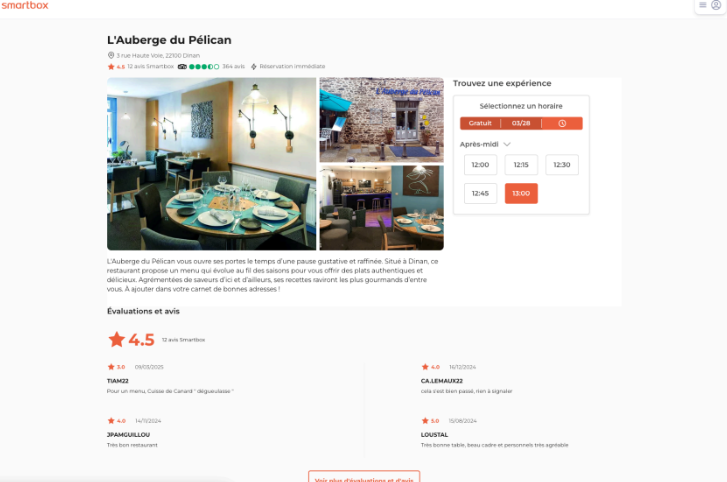
Task: Select the 12:00 time slot
Action: [x=480, y=165]
